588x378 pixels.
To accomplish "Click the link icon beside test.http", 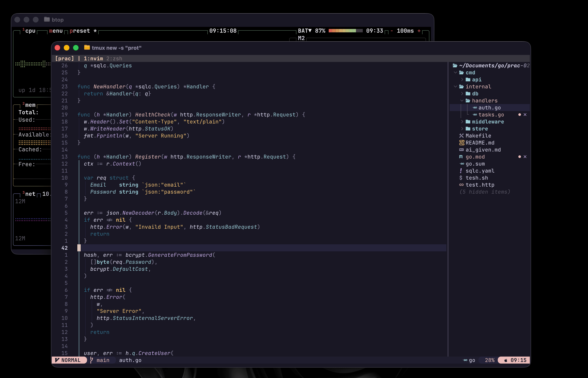I will 462,185.
